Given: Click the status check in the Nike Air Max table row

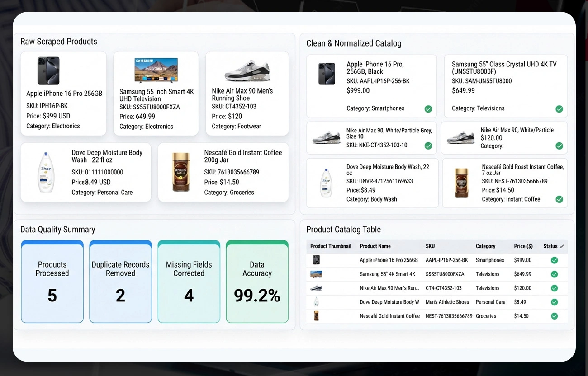Looking at the screenshot, I should [554, 288].
